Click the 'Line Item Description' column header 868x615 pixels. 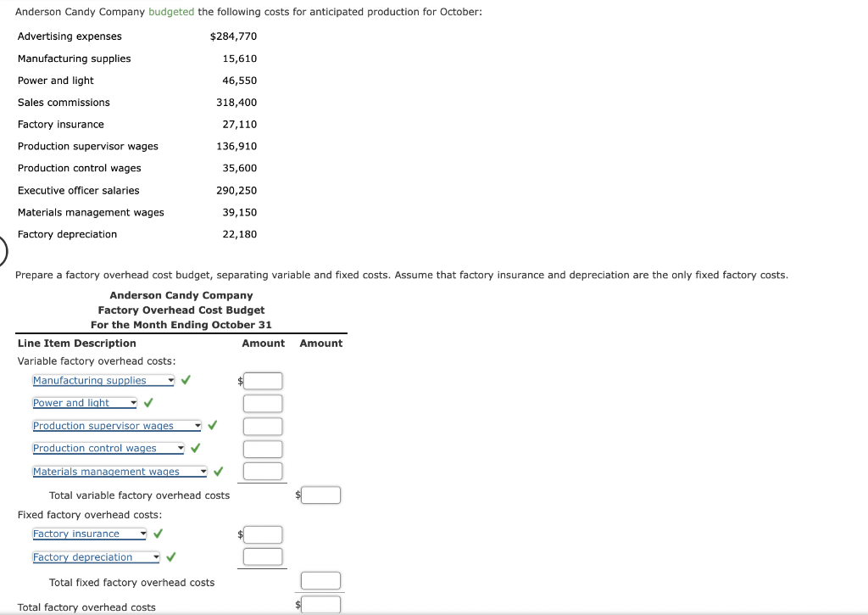[x=77, y=343]
